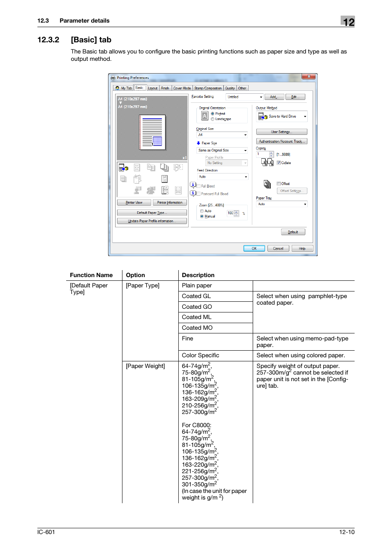Click the info icon beside Postcard Full Bleed
The image size is (392, 555).
click(x=193, y=193)
